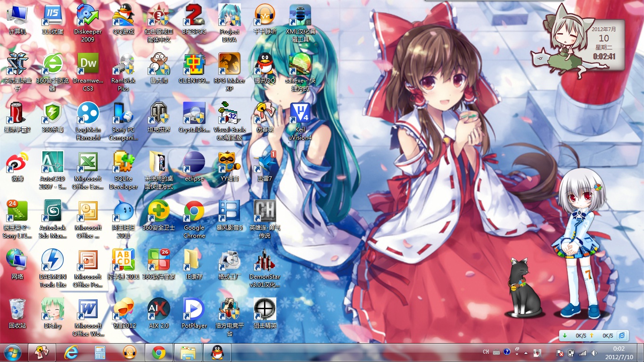Open Chrome from the taskbar
Viewport: 644px width, 362px height.
(x=159, y=353)
